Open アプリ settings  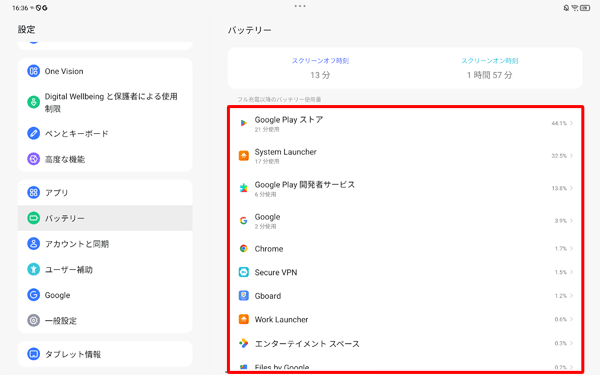105,192
